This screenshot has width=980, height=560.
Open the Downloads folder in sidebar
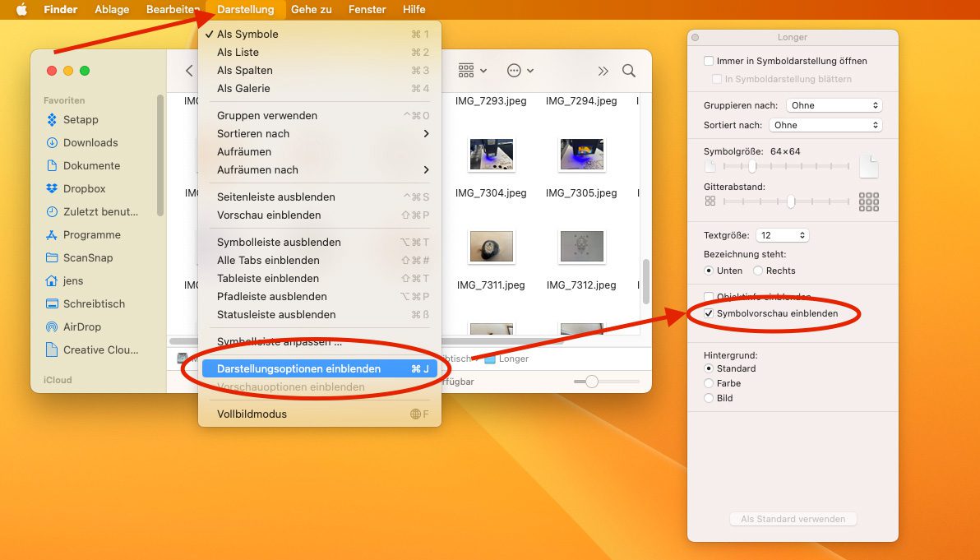tap(90, 142)
